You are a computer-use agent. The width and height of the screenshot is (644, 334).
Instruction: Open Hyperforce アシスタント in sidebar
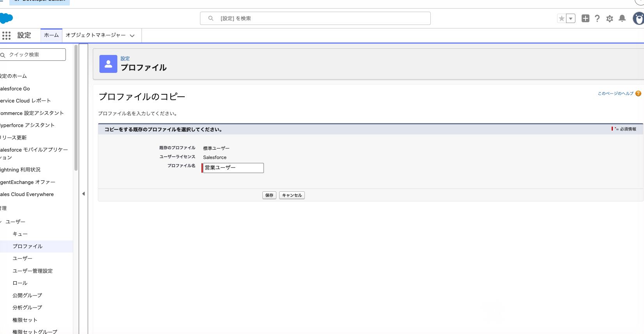[x=27, y=125]
